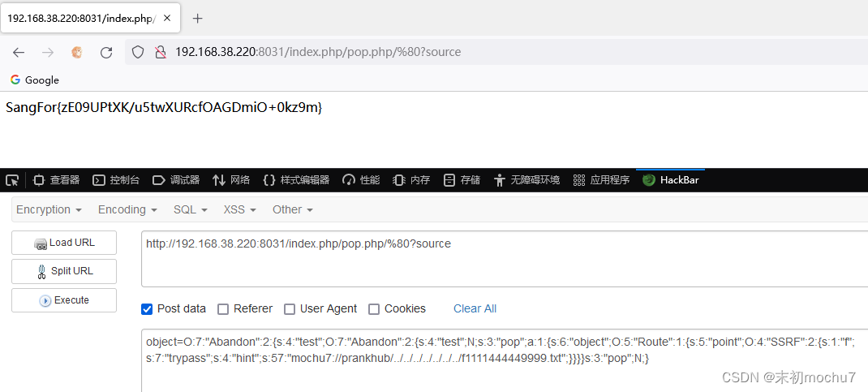Activate the element picker icon in devtools
Image resolution: width=868 pixels, height=392 pixels.
[12, 180]
